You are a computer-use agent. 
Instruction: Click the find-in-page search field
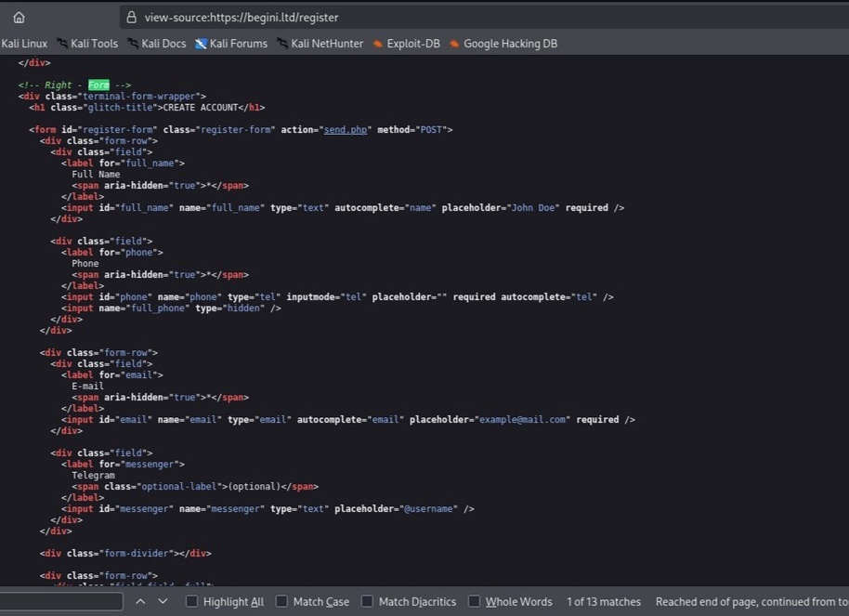pos(61,601)
